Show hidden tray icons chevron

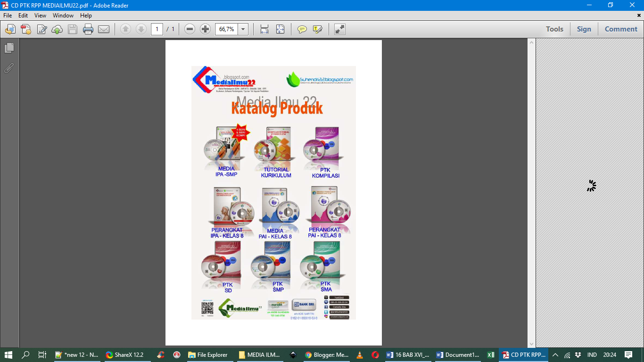[x=555, y=355]
